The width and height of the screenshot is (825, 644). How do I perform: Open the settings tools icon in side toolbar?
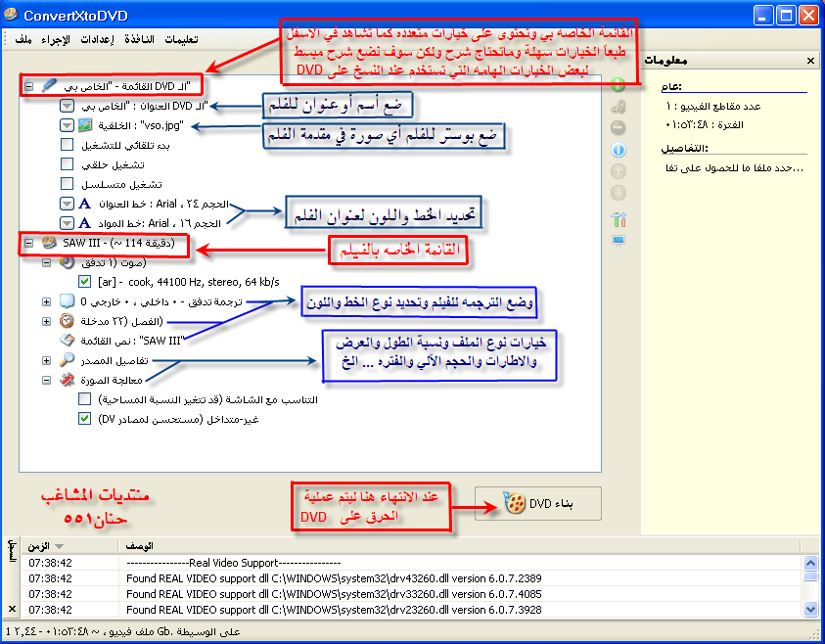pos(618,219)
